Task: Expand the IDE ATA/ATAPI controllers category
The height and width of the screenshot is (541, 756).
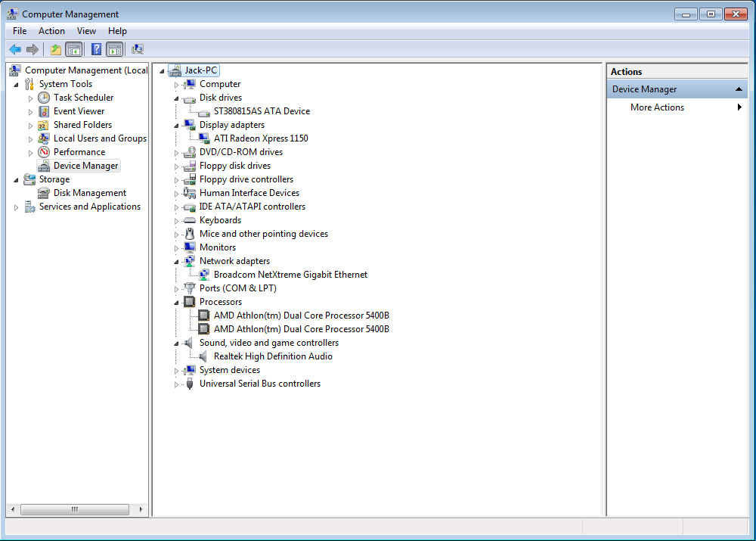Action: pos(176,207)
